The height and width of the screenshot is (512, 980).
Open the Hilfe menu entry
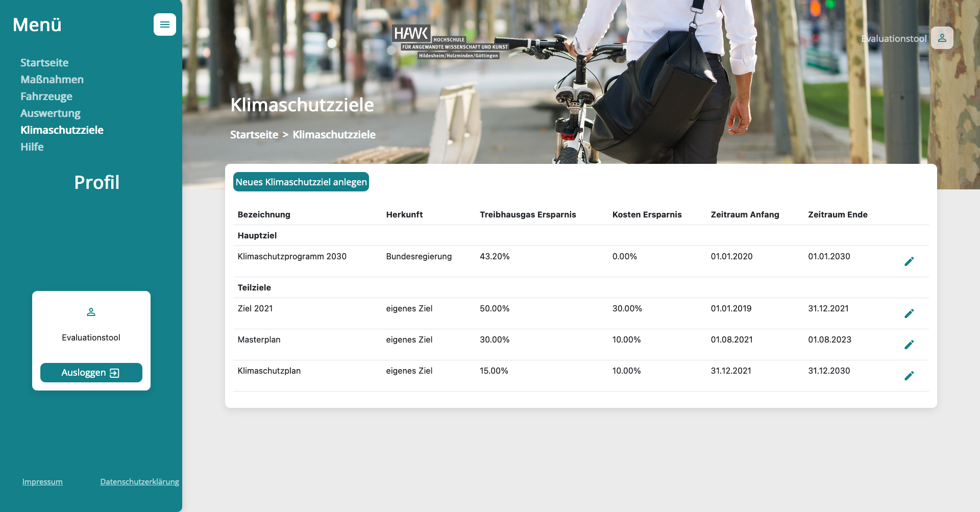tap(32, 147)
